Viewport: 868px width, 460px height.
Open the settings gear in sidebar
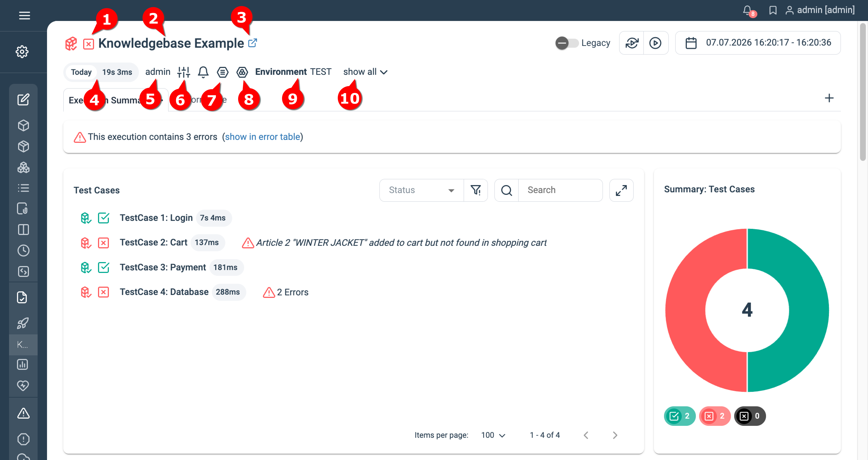tap(22, 52)
